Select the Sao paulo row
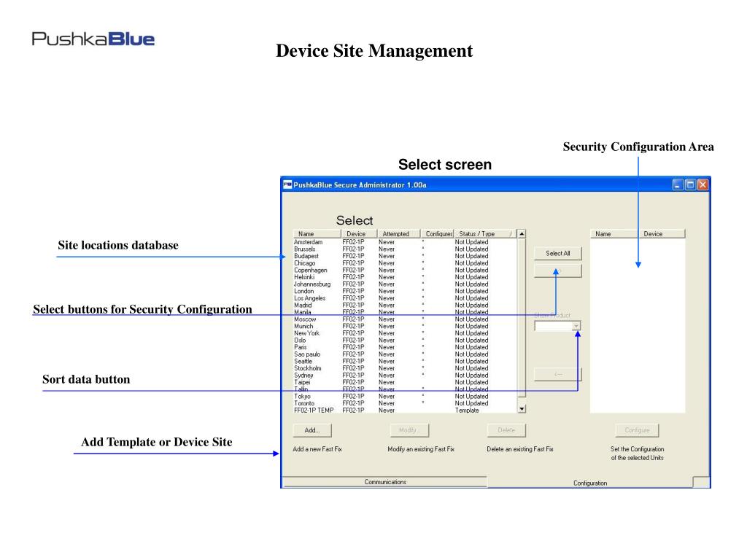Viewport: 747px width, 560px height. tap(404, 354)
